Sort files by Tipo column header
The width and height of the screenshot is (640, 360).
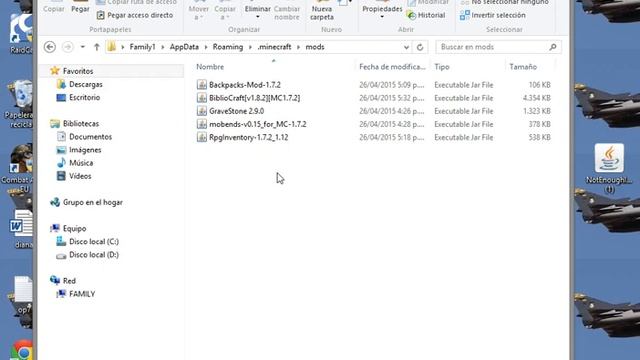click(442, 67)
